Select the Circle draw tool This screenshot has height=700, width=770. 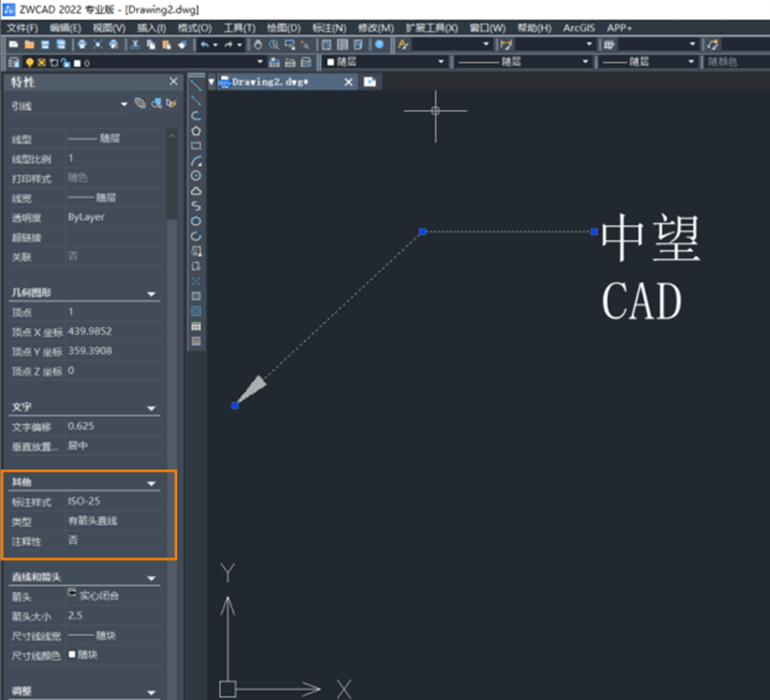point(196,175)
